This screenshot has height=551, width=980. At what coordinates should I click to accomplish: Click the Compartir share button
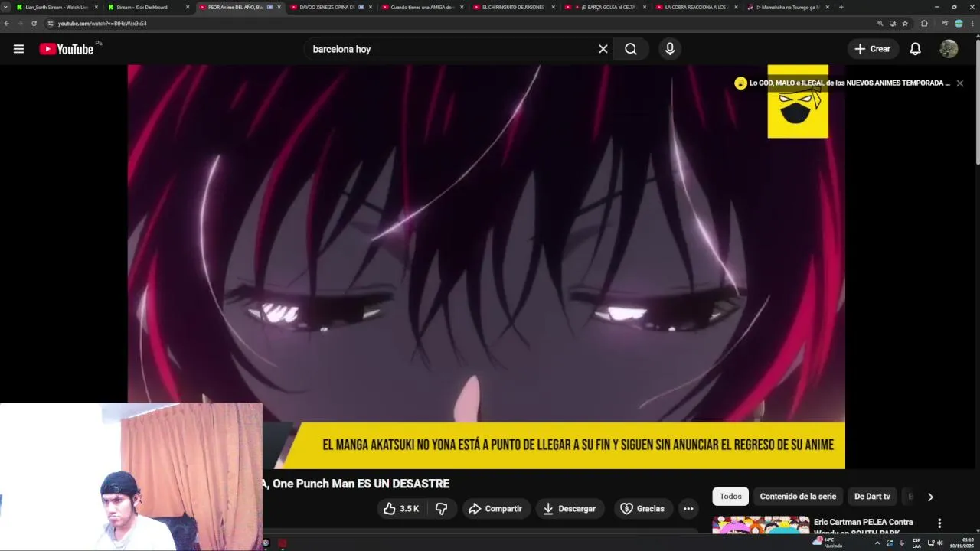coord(495,509)
